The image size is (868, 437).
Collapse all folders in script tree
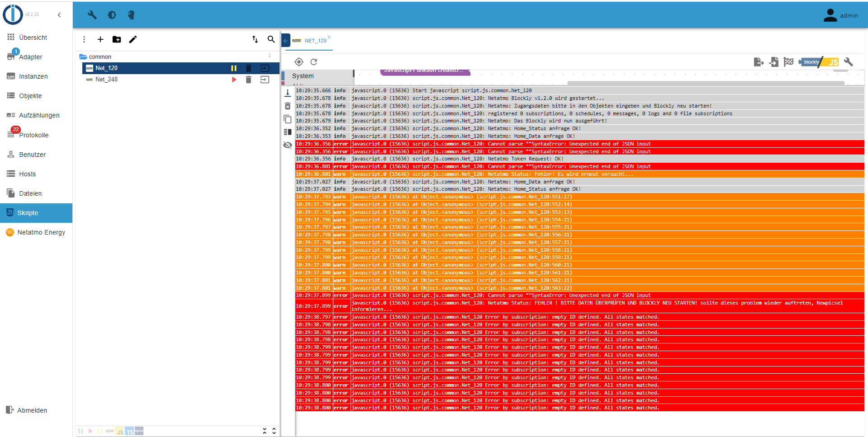coord(265,431)
